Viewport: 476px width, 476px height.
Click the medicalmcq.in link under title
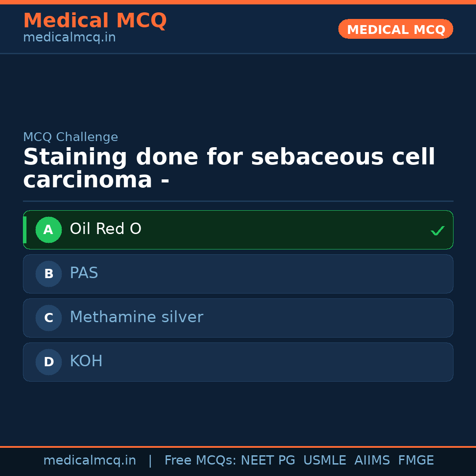tap(69, 37)
